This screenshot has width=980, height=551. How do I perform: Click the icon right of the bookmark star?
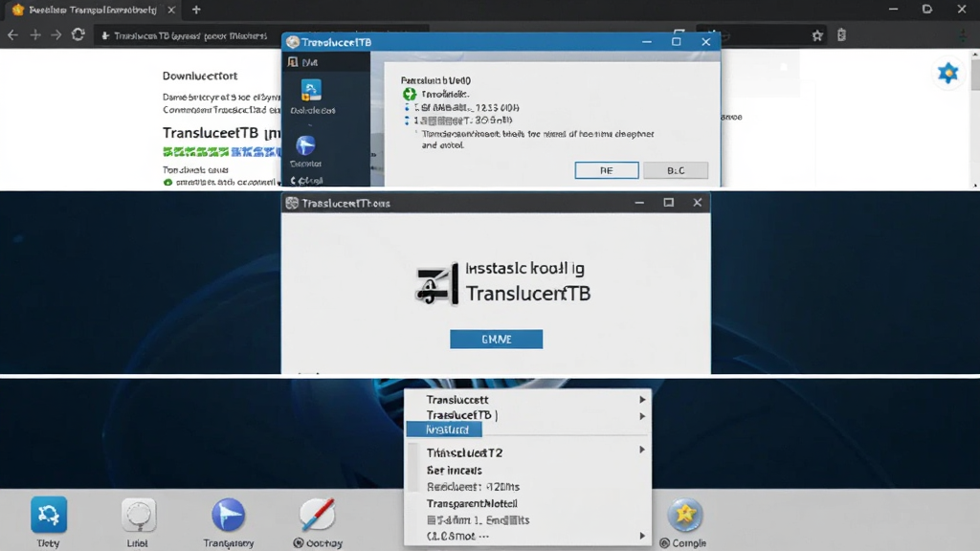tap(842, 35)
